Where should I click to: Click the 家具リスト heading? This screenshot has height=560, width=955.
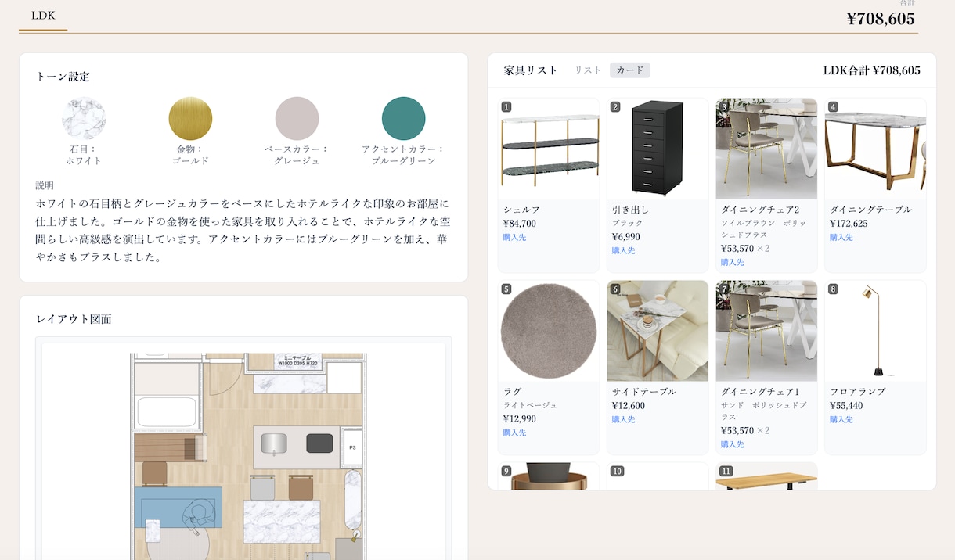coord(531,70)
